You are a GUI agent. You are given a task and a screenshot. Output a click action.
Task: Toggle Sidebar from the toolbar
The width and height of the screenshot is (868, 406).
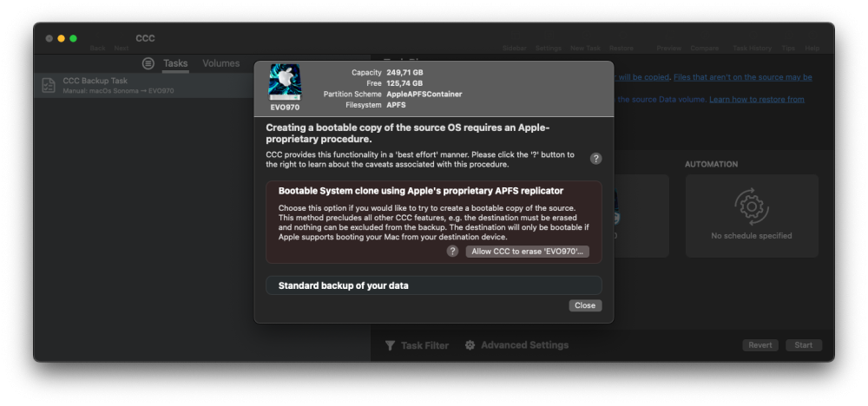[x=514, y=48]
